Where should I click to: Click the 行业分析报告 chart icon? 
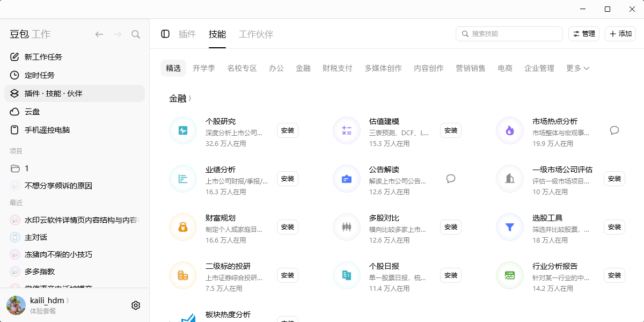click(x=510, y=275)
